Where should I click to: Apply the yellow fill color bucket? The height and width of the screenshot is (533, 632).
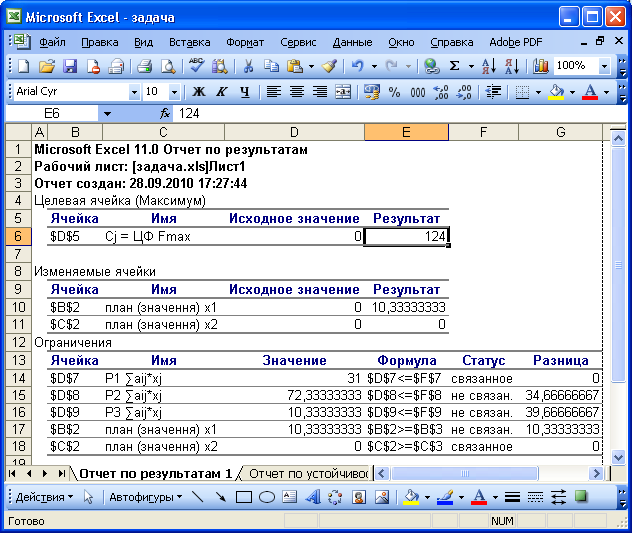[556, 92]
